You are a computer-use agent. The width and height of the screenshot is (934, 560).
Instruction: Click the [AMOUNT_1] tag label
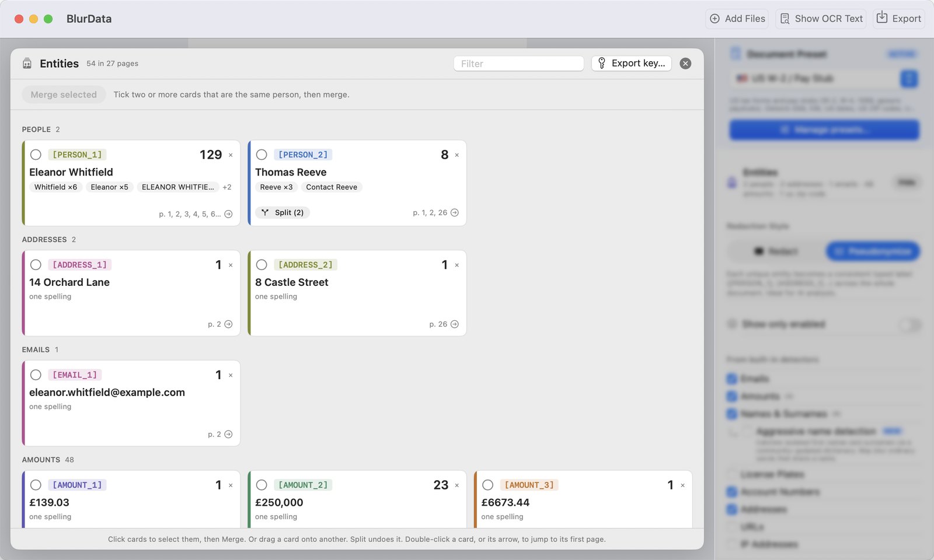(77, 485)
